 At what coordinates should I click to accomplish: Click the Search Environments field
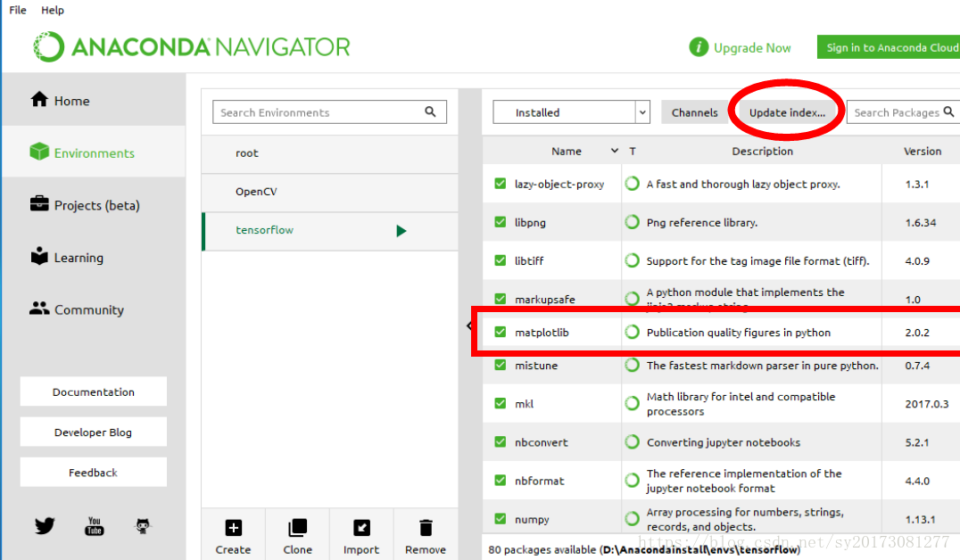tap(329, 112)
